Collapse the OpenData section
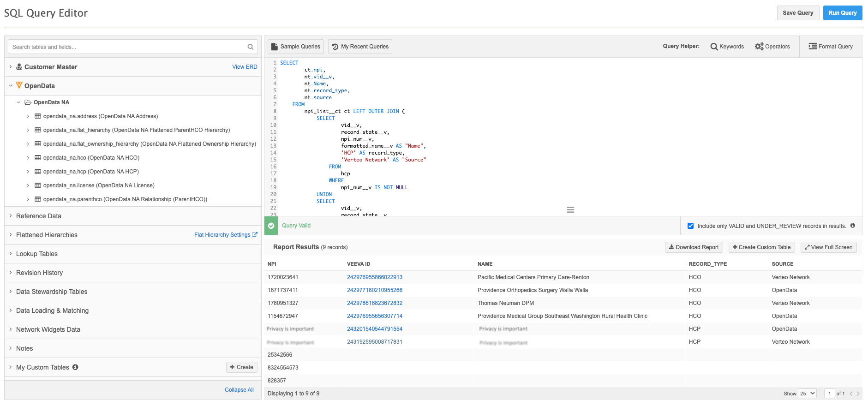Screen dimensions: 868x400 coord(11,86)
